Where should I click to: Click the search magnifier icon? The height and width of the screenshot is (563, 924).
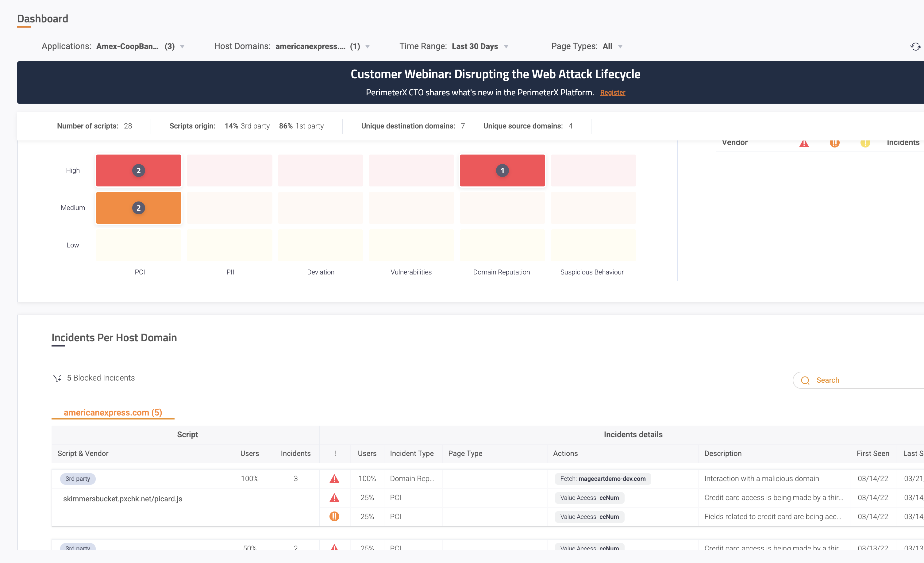[805, 381]
